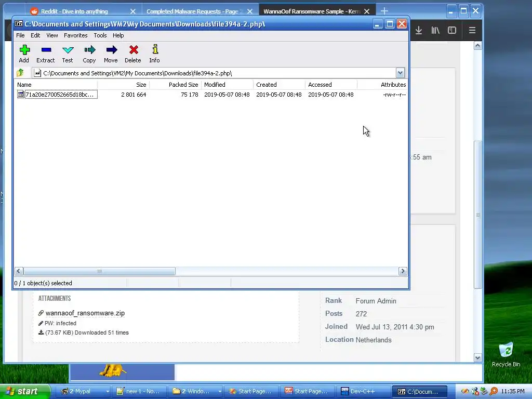Click the Extract toolbar icon

[x=46, y=54]
